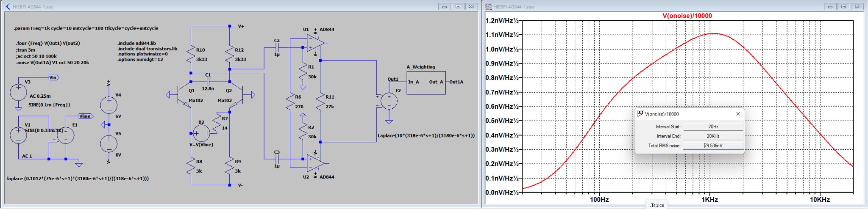Click the Out1 net label
The width and height of the screenshot is (868, 209).
tap(393, 79)
